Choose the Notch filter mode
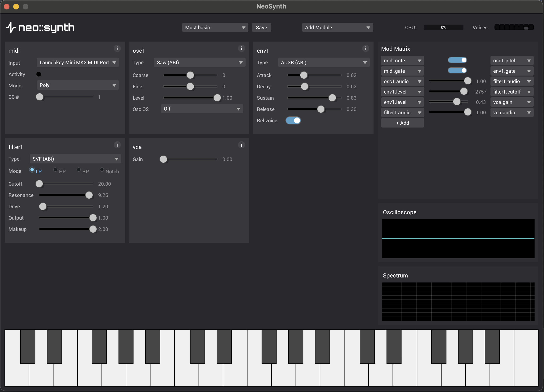 102,170
